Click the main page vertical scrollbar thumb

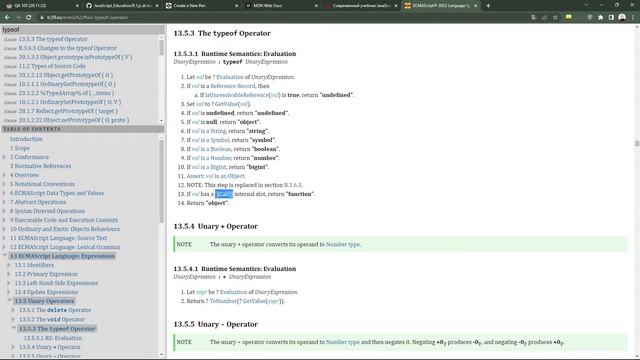pyautogui.click(x=637, y=144)
